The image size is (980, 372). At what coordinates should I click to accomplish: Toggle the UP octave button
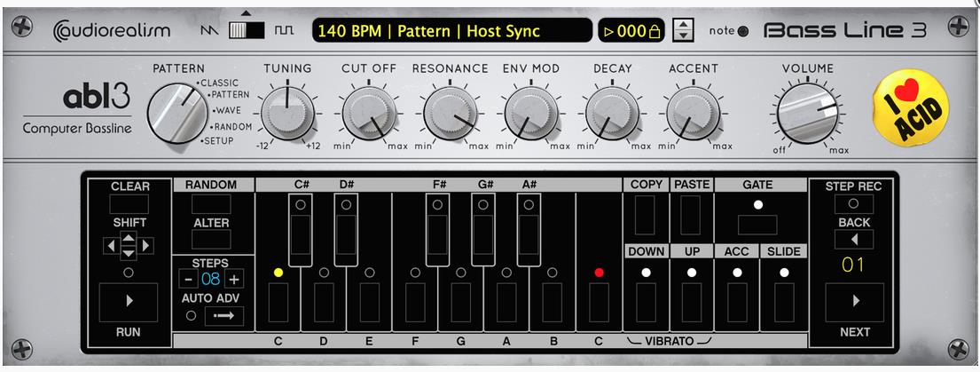tap(692, 302)
